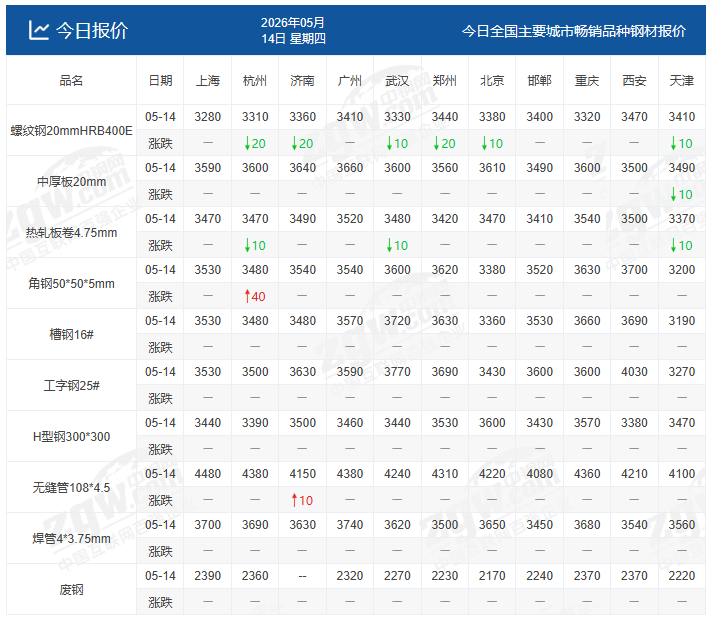This screenshot has width=714, height=620.
Task: Click 螺纹钢 Shanghai price 3280
Action: click(208, 117)
